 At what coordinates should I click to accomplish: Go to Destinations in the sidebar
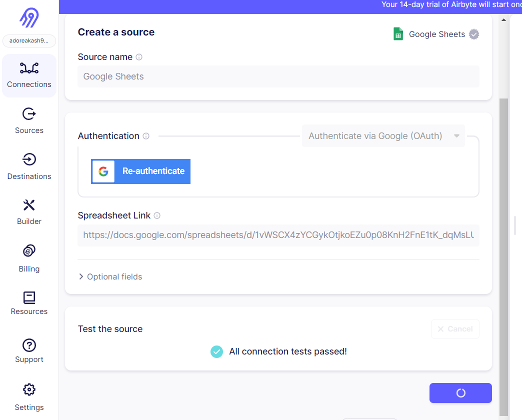(x=29, y=166)
